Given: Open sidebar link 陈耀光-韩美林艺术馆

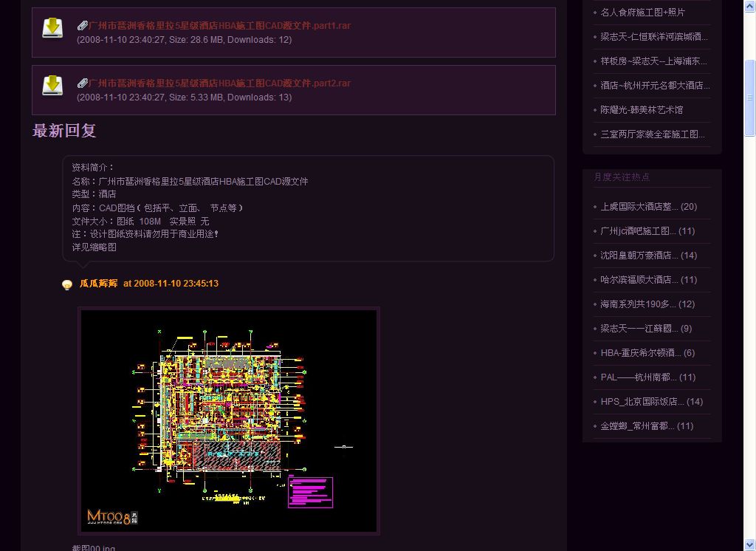Looking at the screenshot, I should coord(642,110).
